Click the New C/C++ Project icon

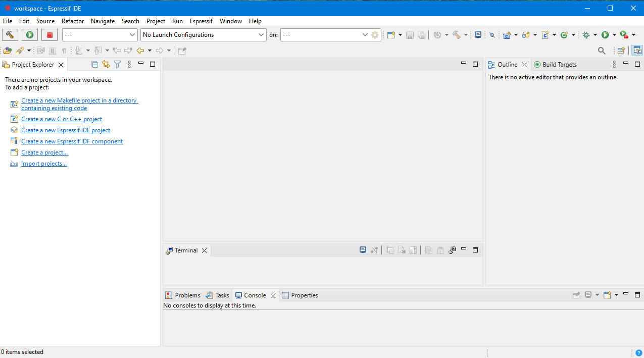(507, 35)
